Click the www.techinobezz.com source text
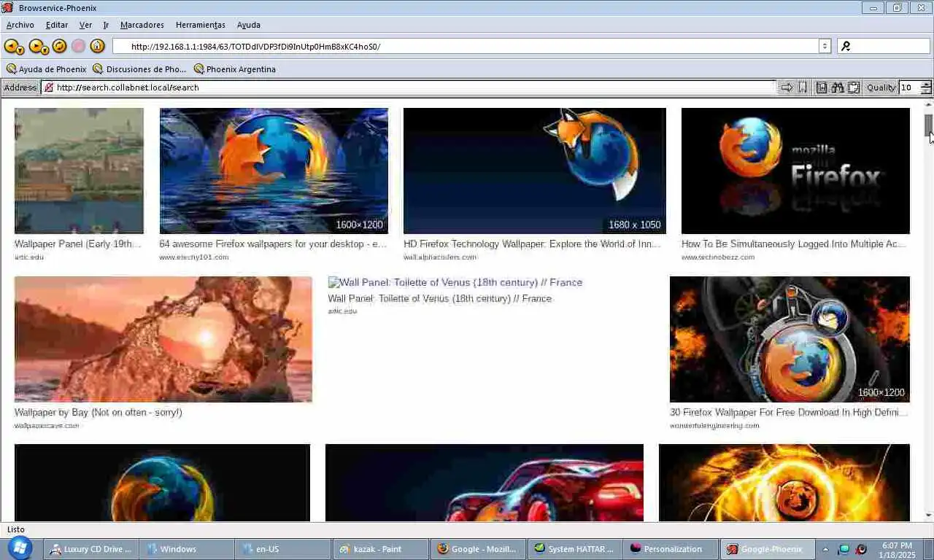934x560 pixels. coord(718,257)
